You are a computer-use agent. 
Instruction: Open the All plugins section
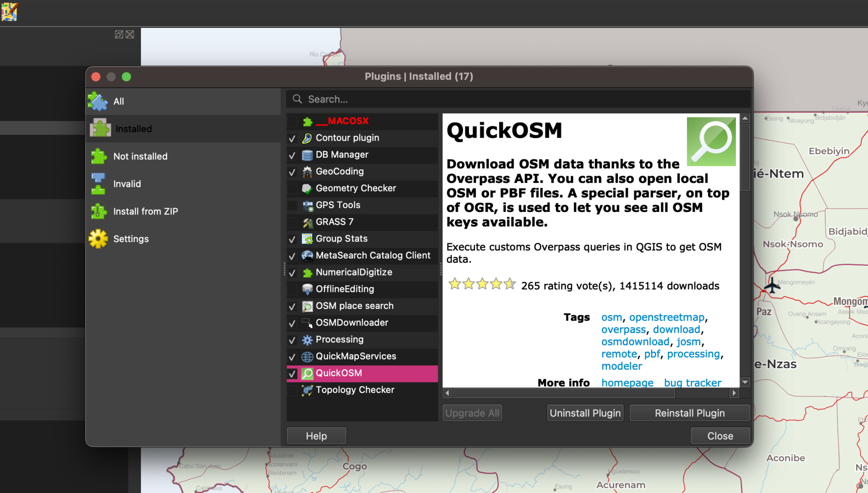click(119, 101)
